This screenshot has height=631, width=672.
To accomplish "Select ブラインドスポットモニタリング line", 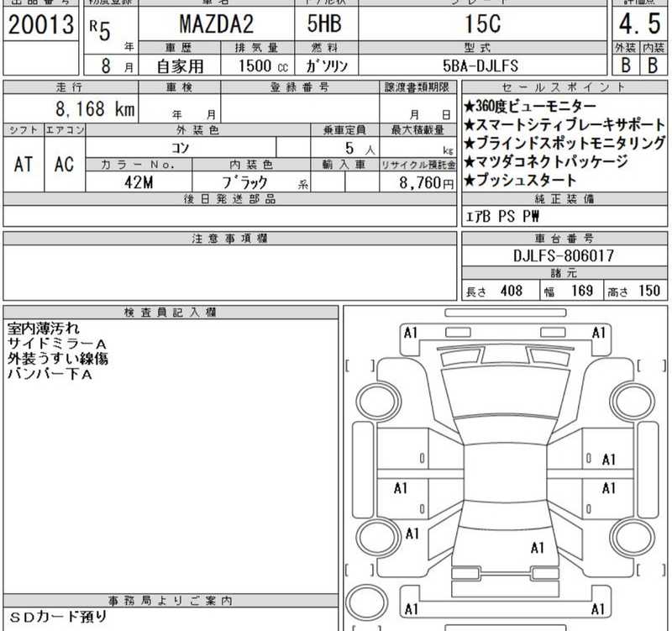I will [x=564, y=143].
